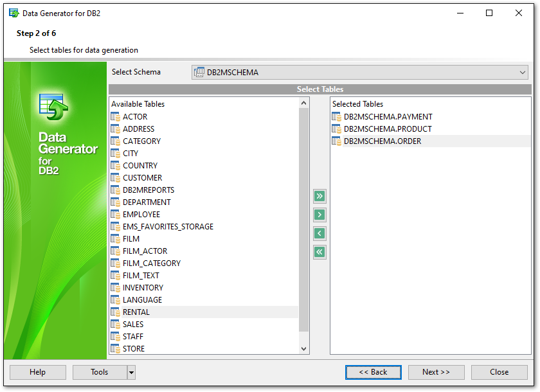
Task: Select the EMS_FAVORITES_STORAGE table name
Action: tap(168, 227)
